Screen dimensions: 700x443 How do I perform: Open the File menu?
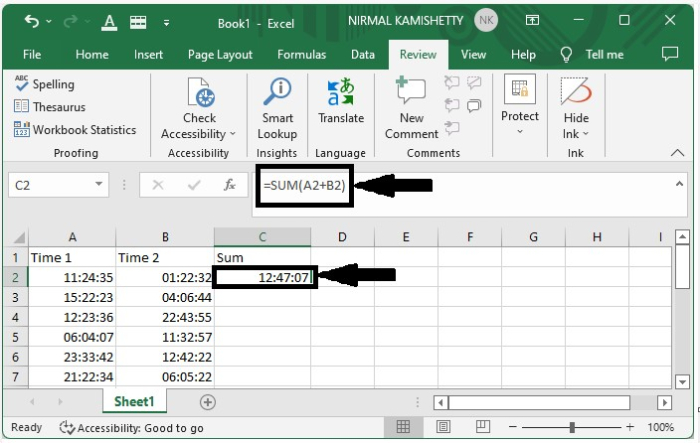click(x=32, y=54)
